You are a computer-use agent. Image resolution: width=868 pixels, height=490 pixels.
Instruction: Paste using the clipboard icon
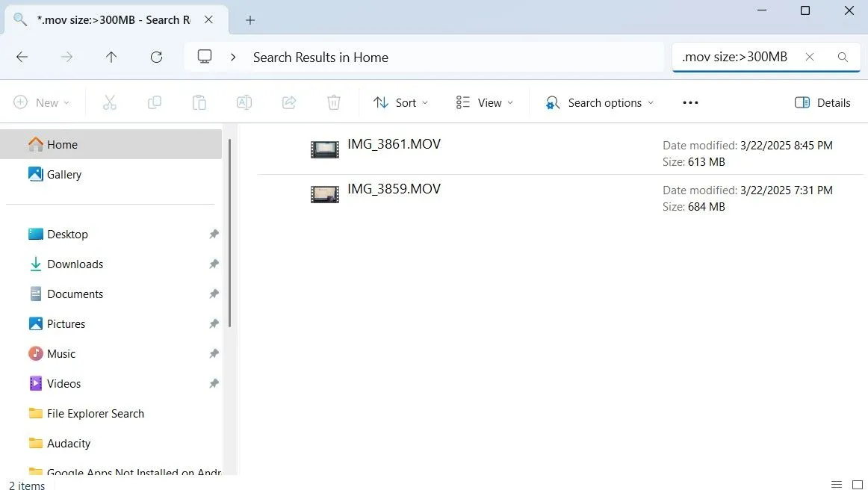pyautogui.click(x=199, y=102)
